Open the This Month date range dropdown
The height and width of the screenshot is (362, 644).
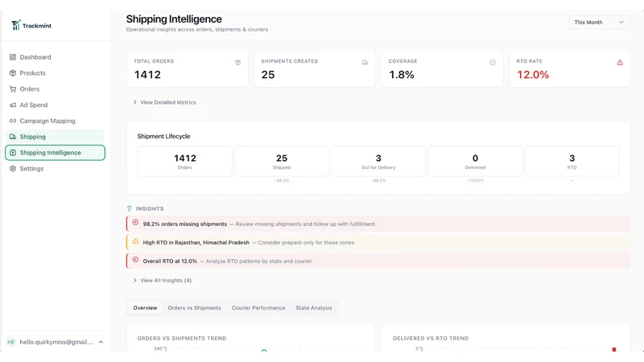pyautogui.click(x=599, y=23)
